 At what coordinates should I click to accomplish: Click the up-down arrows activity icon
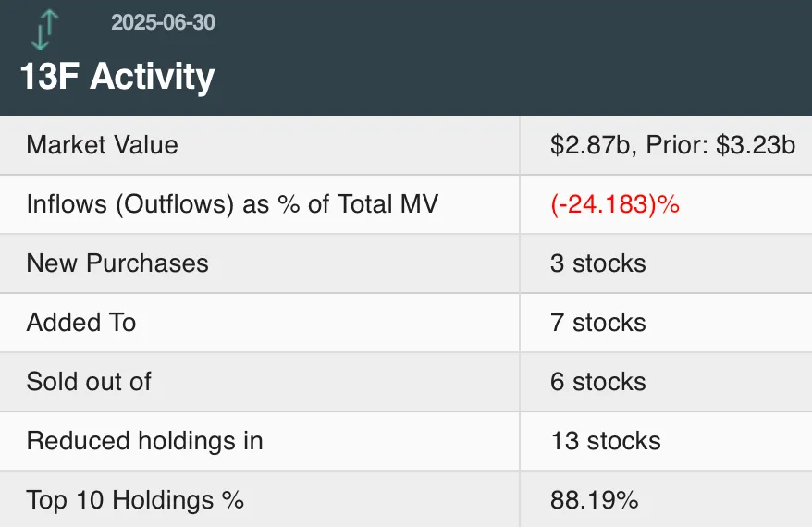43,29
